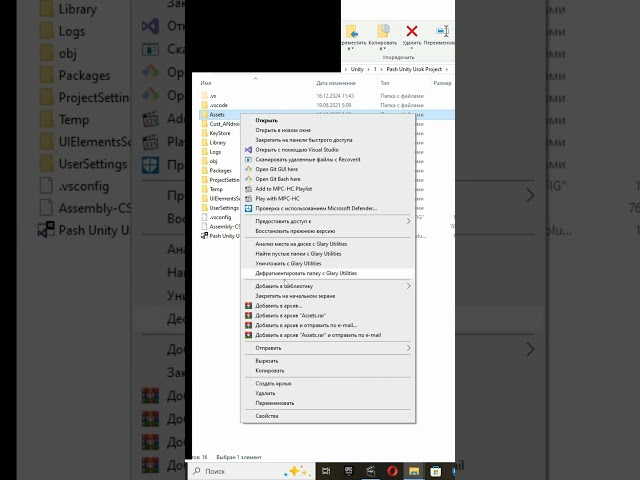
Task: Expand the 'Предоставить доступ к' submenu
Action: [x=408, y=221]
